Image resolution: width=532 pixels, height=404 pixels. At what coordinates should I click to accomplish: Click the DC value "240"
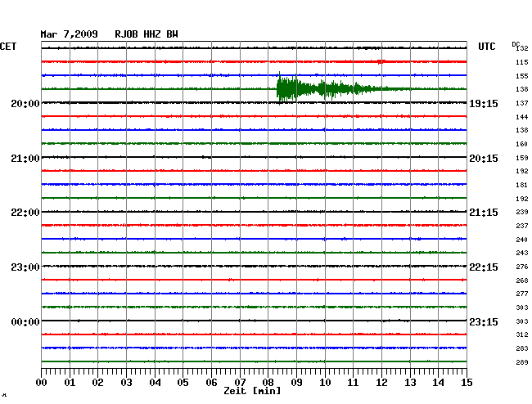click(x=522, y=240)
